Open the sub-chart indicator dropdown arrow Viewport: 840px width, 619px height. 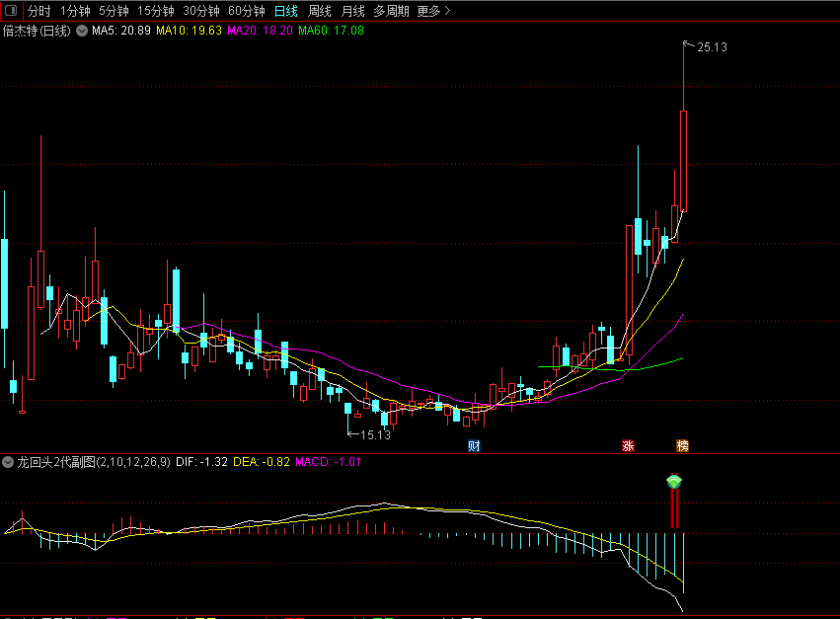(8, 462)
